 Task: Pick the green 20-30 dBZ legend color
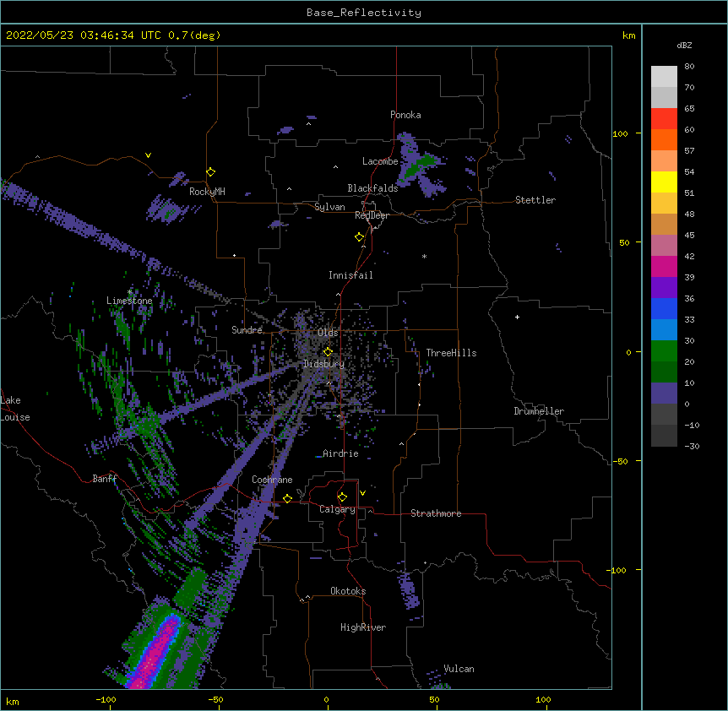[664, 351]
